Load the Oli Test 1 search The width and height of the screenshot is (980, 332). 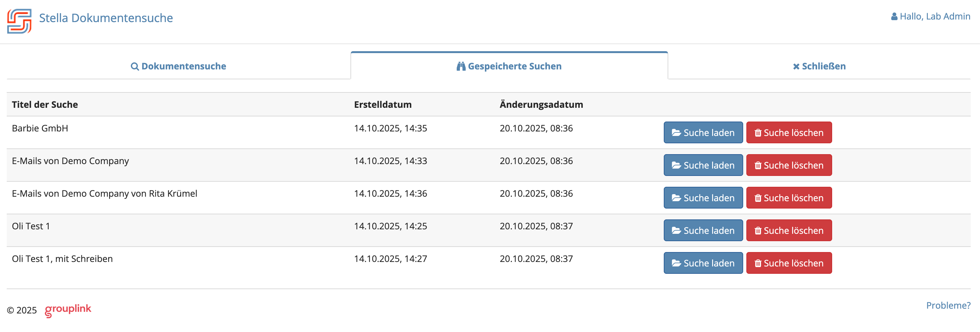point(703,231)
